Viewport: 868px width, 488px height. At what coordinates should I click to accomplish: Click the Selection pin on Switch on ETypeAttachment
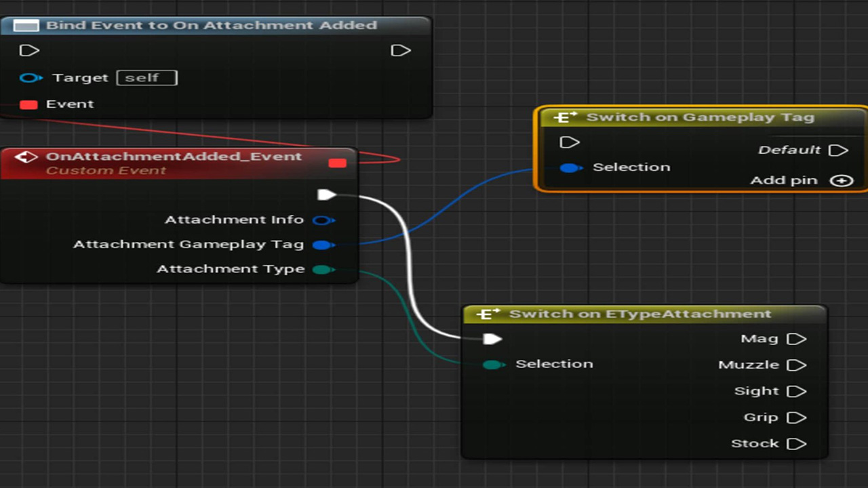tap(493, 365)
